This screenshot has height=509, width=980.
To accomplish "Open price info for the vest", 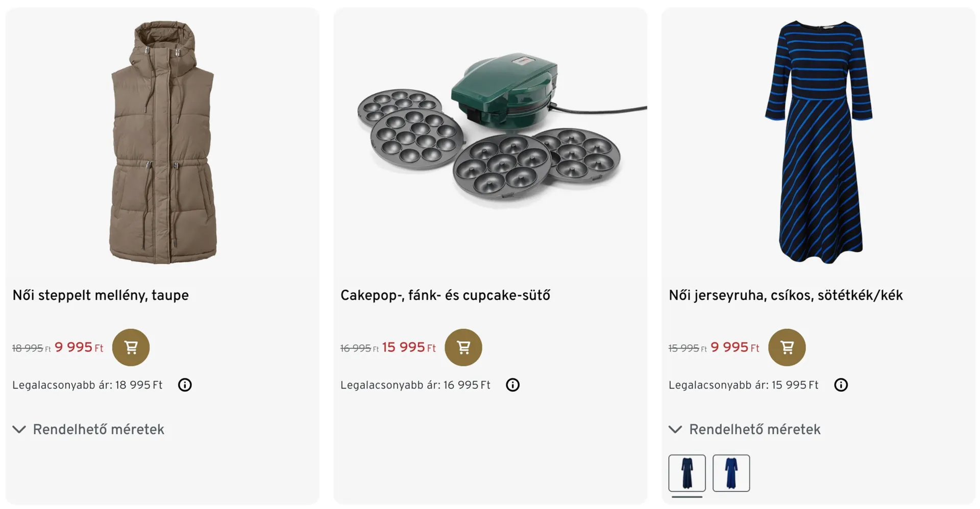I will tap(185, 385).
